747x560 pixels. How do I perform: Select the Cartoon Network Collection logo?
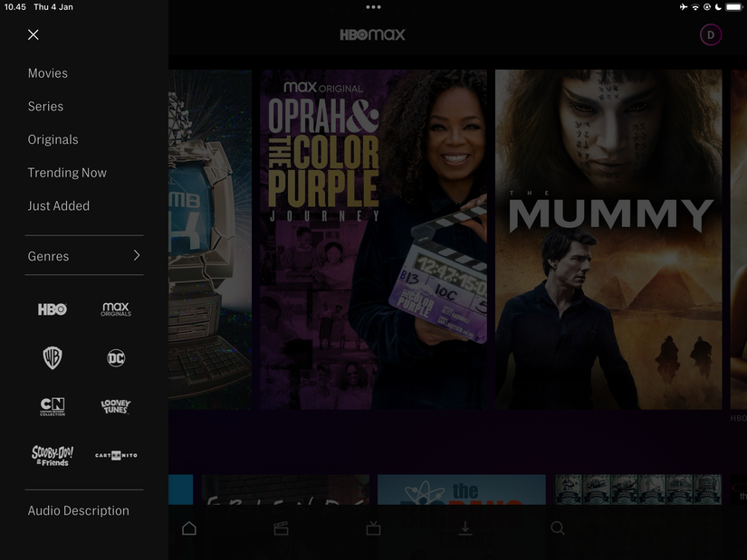click(x=53, y=406)
